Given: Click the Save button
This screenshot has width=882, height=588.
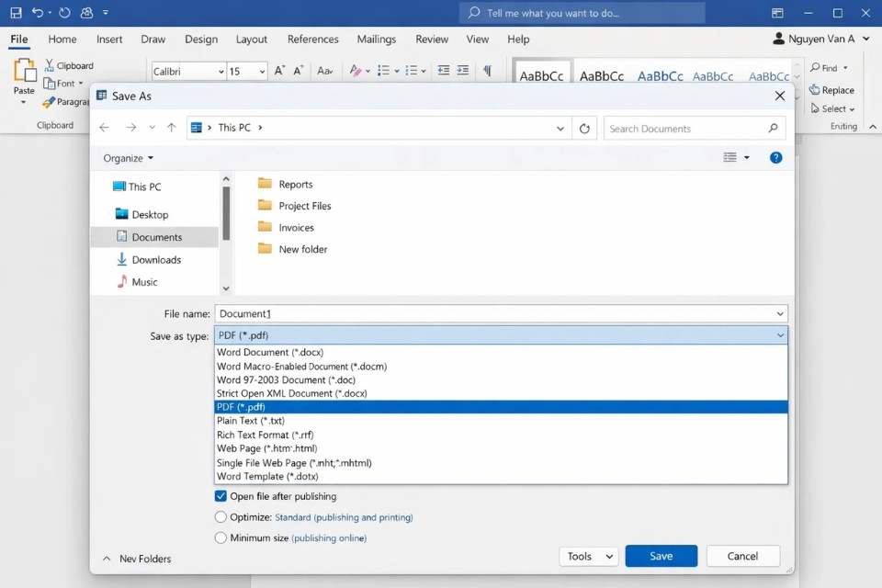Looking at the screenshot, I should tap(661, 556).
